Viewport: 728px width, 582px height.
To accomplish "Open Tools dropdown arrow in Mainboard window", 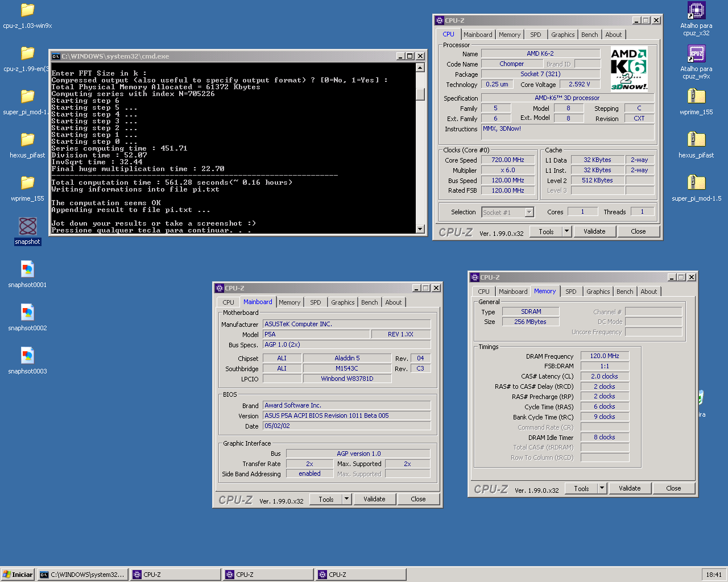I will click(x=346, y=499).
